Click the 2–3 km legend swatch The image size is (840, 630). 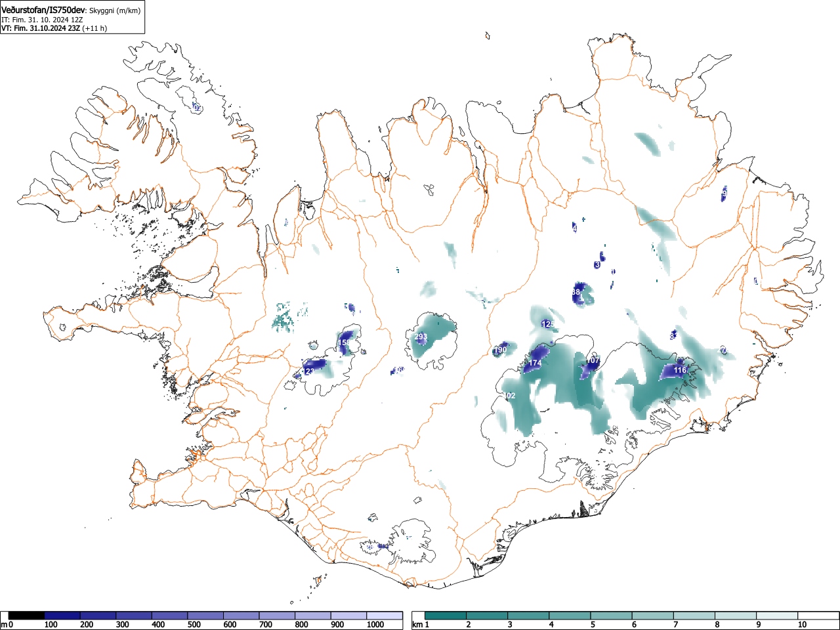[487, 616]
